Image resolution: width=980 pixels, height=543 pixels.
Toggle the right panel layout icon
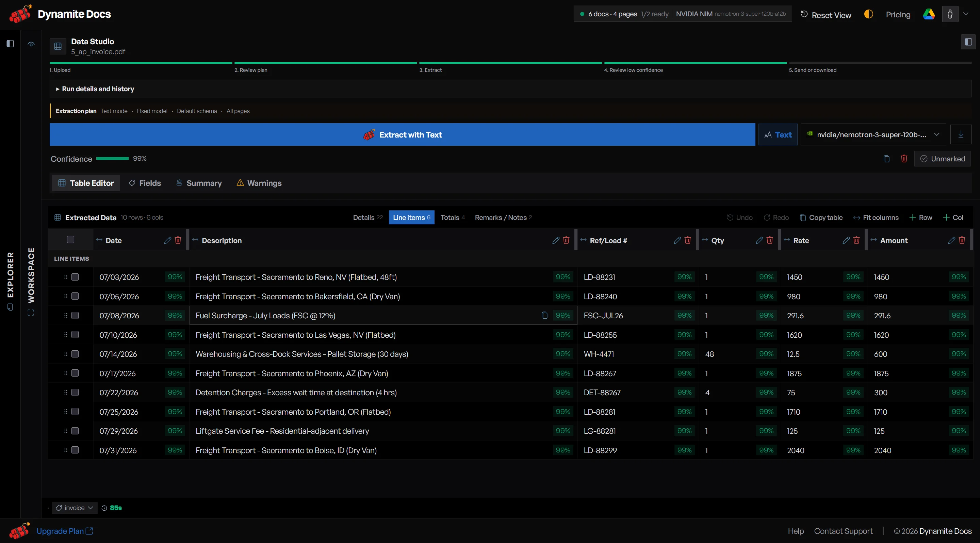pos(968,42)
